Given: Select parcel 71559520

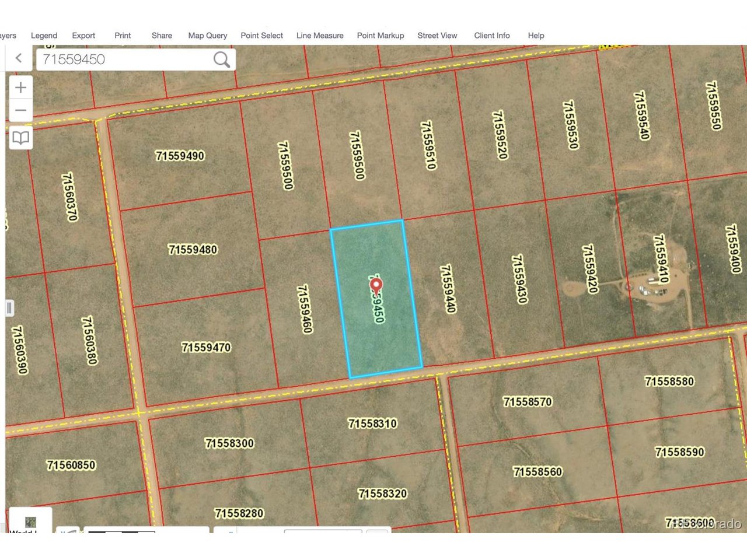Looking at the screenshot, I should 500,135.
